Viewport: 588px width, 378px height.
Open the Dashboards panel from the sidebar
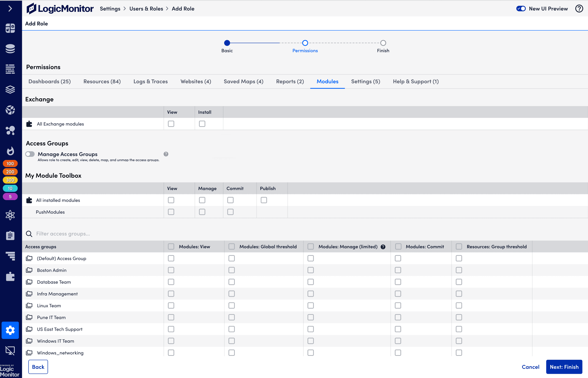[11, 28]
